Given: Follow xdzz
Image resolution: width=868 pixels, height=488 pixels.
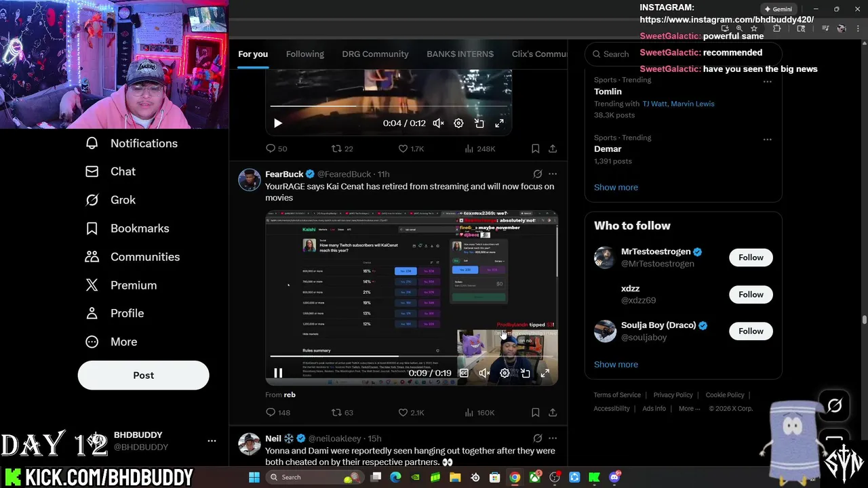Looking at the screenshot, I should click(751, 294).
